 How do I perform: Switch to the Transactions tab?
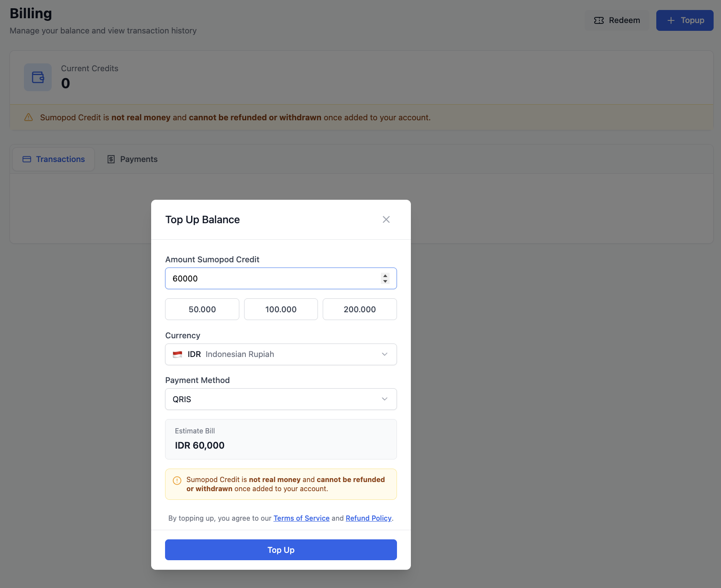tap(53, 159)
